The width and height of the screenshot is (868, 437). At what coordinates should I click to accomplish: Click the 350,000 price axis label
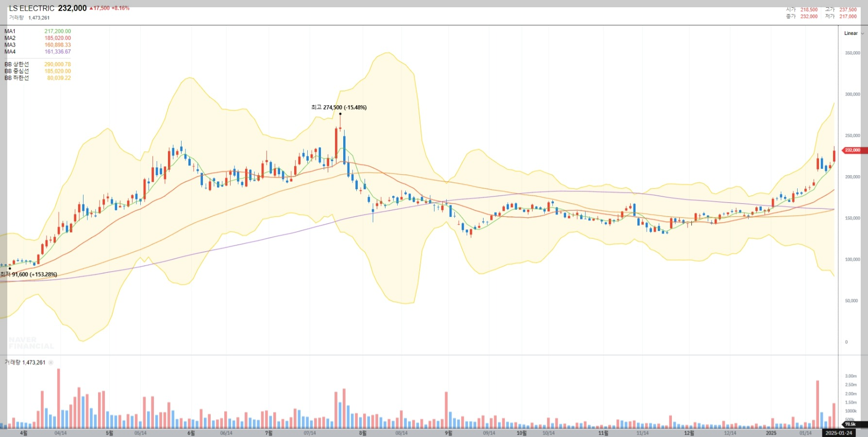coord(852,53)
